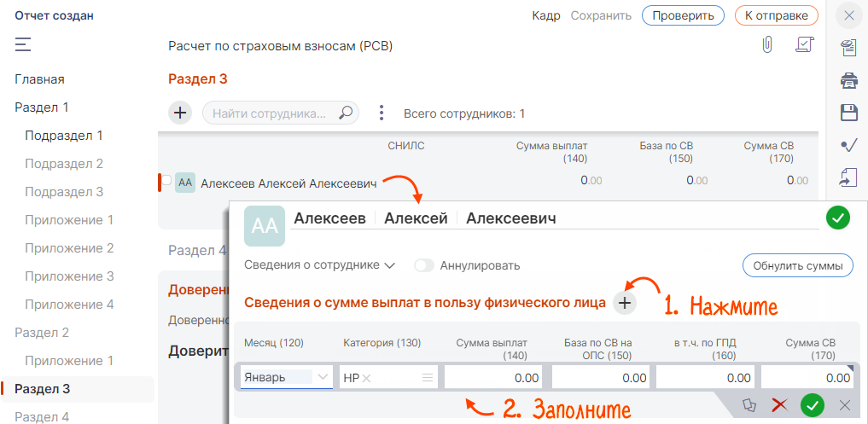Delete row with red cross icon
Viewport: 868px width, 424px height.
tap(780, 406)
